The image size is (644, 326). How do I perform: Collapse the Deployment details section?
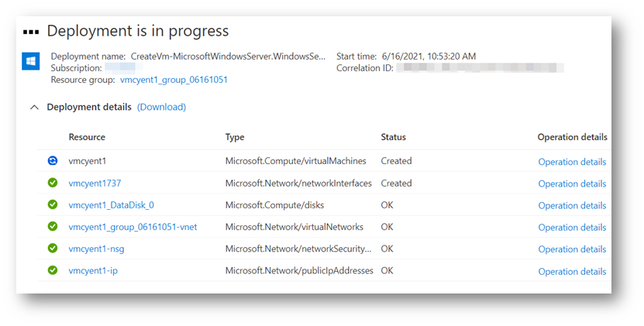point(34,108)
